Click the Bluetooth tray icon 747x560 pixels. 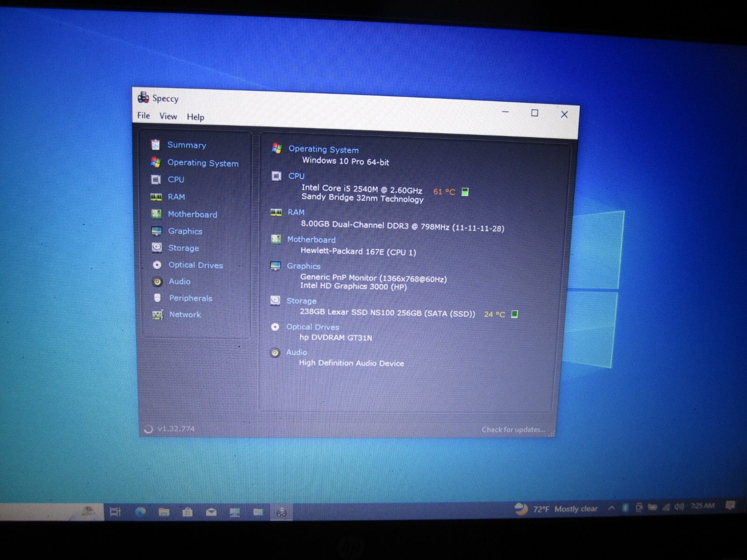[625, 508]
